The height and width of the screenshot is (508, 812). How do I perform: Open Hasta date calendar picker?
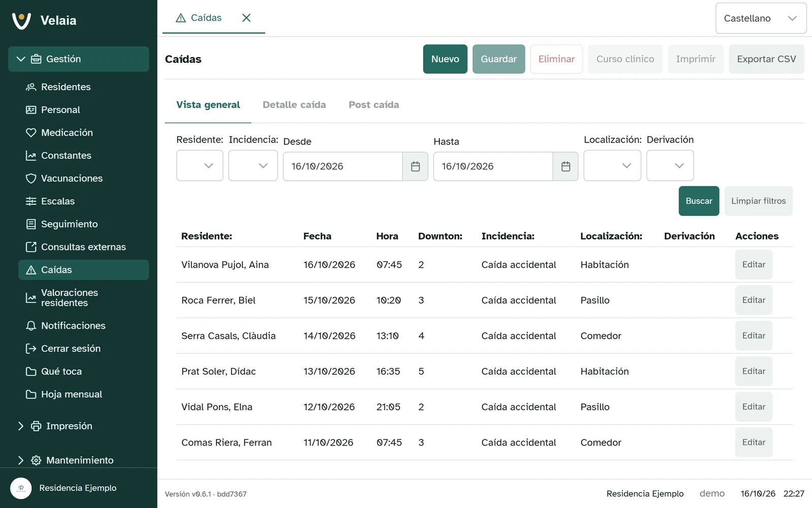click(565, 166)
